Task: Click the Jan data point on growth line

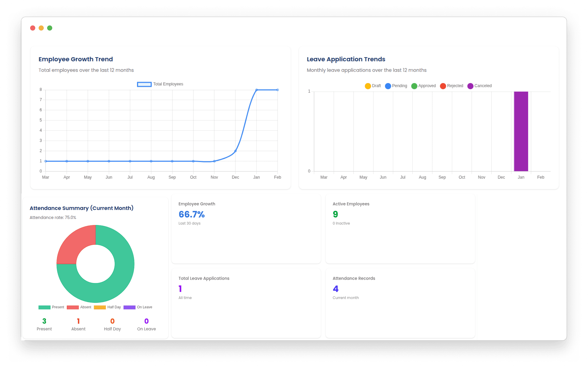Action: click(257, 90)
